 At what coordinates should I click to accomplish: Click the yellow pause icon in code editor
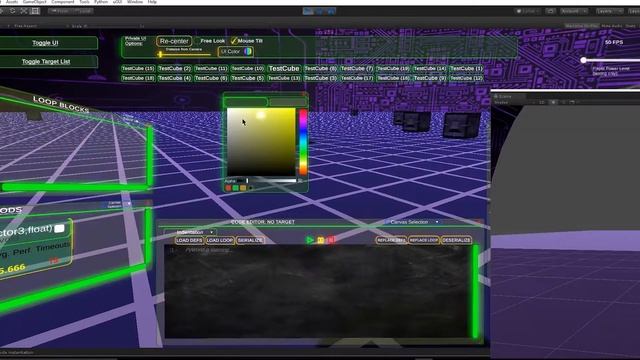[321, 240]
